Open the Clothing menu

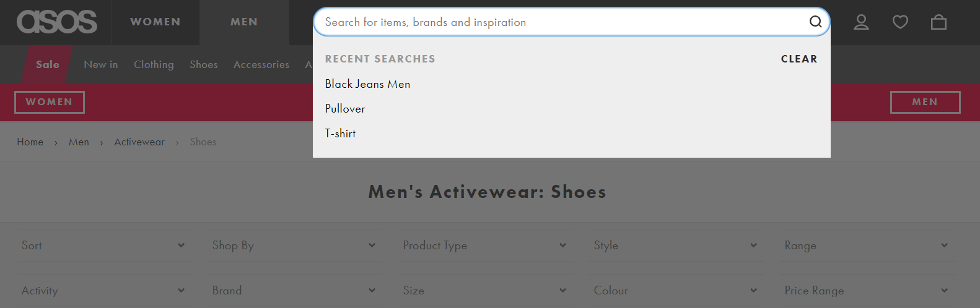[154, 64]
